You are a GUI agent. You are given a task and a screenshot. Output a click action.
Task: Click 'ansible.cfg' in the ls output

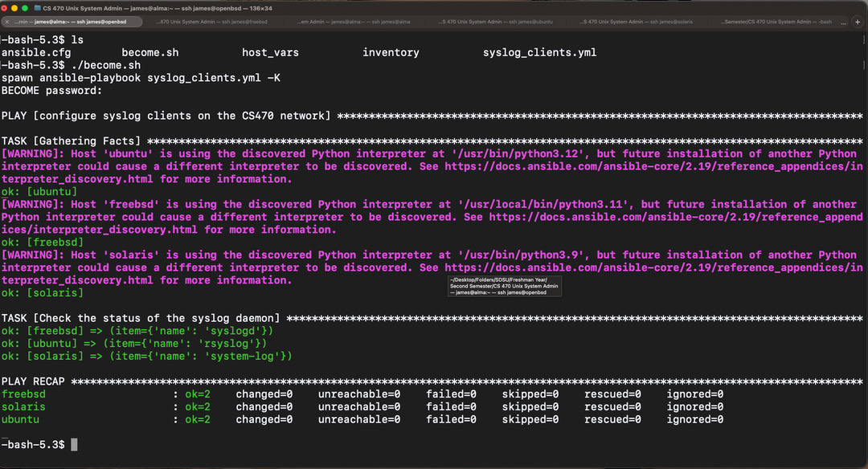click(36, 52)
